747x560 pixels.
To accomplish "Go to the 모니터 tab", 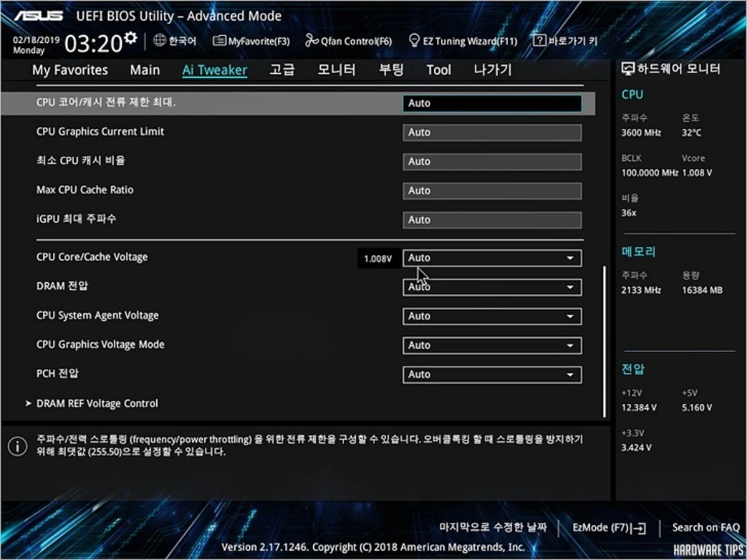I will (x=336, y=70).
